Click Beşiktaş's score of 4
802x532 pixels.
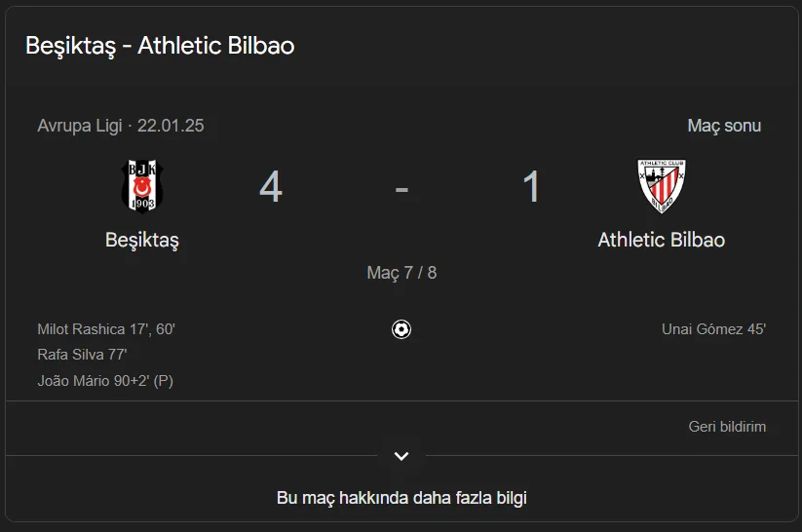[x=271, y=187]
